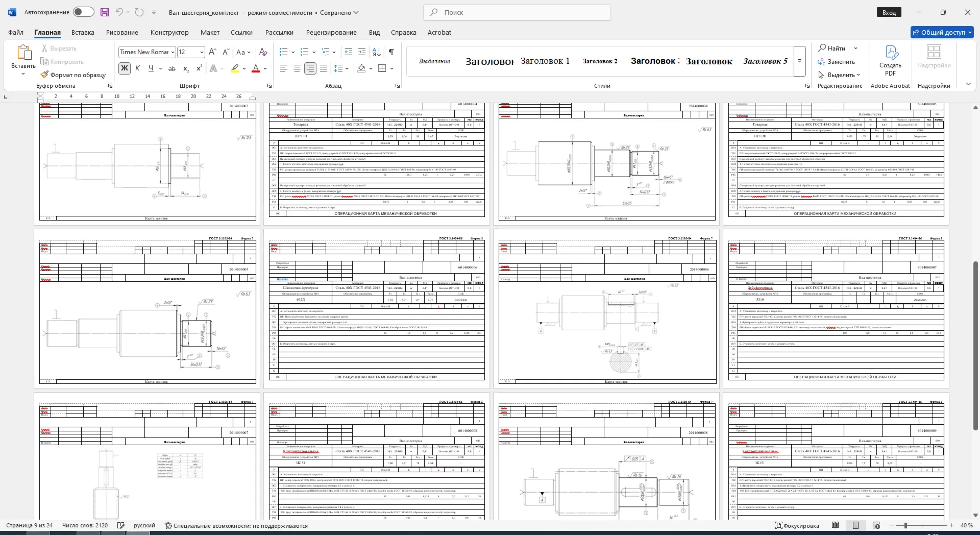
Task: Open the underline style dropdown arrow
Action: 160,68
